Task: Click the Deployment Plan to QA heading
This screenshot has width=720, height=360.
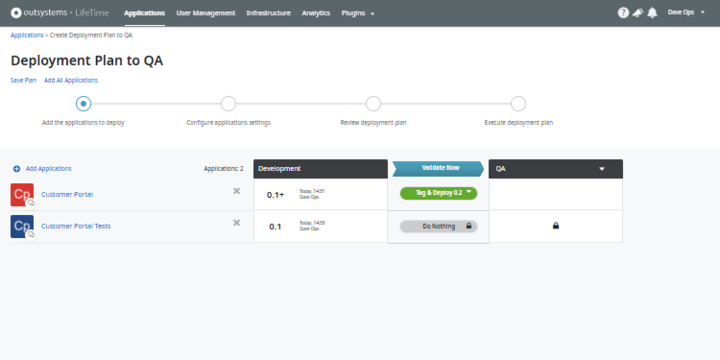Action: pyautogui.click(x=87, y=61)
